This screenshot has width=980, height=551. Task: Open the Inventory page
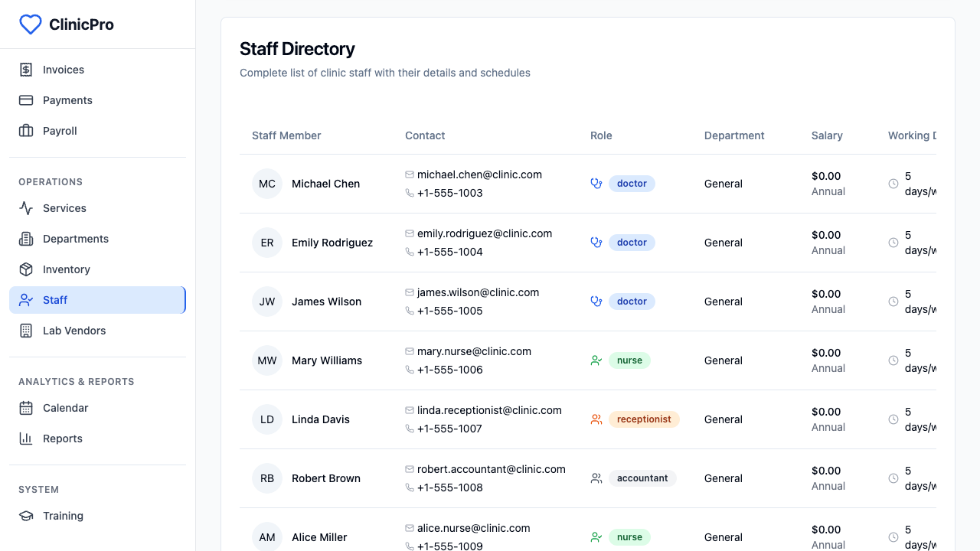pyautogui.click(x=97, y=269)
